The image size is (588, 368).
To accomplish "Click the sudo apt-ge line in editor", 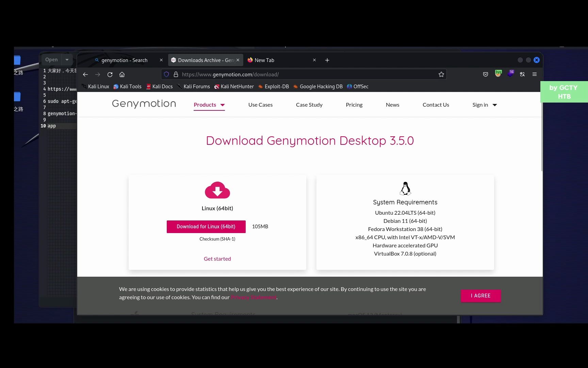I will 62,102.
